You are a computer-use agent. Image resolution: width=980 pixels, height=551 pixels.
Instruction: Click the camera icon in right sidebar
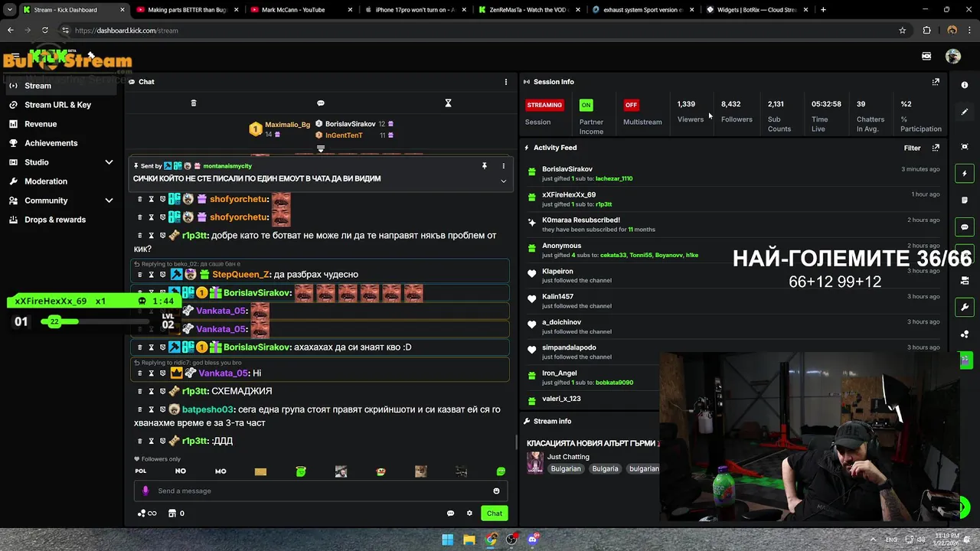(965, 280)
